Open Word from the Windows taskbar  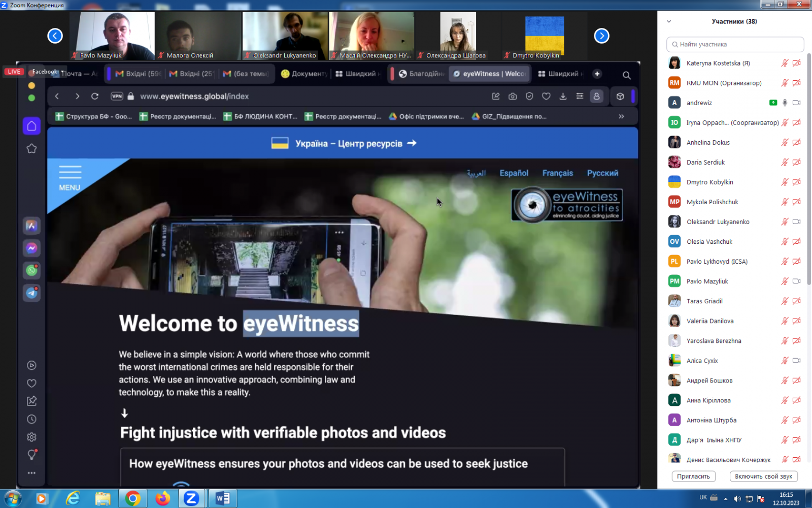(x=222, y=498)
